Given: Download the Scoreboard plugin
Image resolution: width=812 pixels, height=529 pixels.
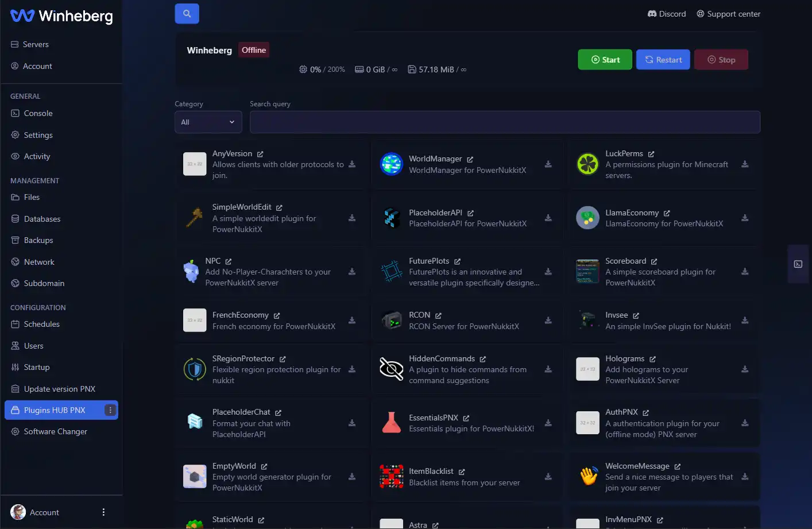Looking at the screenshot, I should coord(745,272).
